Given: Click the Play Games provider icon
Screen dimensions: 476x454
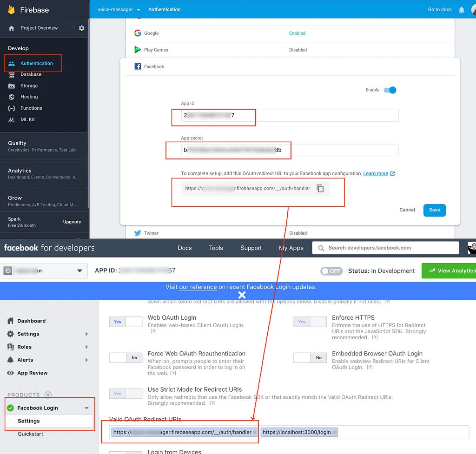Looking at the screenshot, I should 138,49.
